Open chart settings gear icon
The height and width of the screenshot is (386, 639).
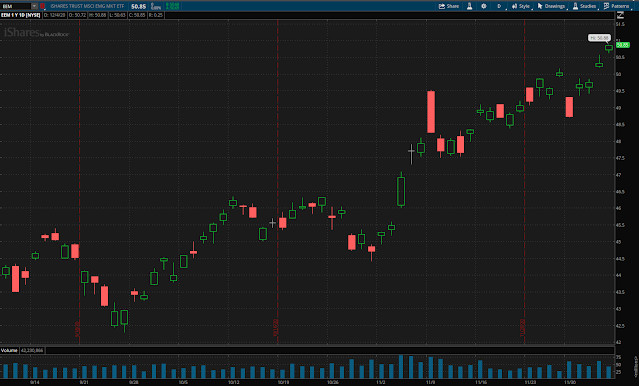point(484,6)
